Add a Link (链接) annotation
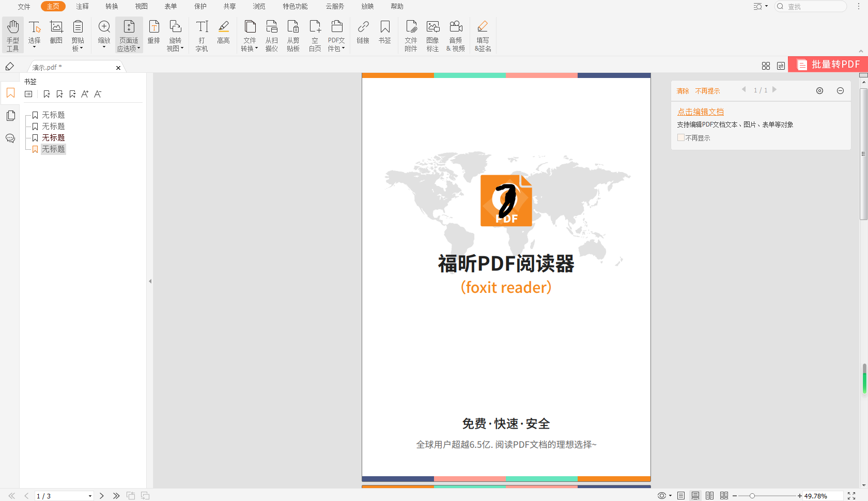The image size is (868, 501). pyautogui.click(x=363, y=32)
